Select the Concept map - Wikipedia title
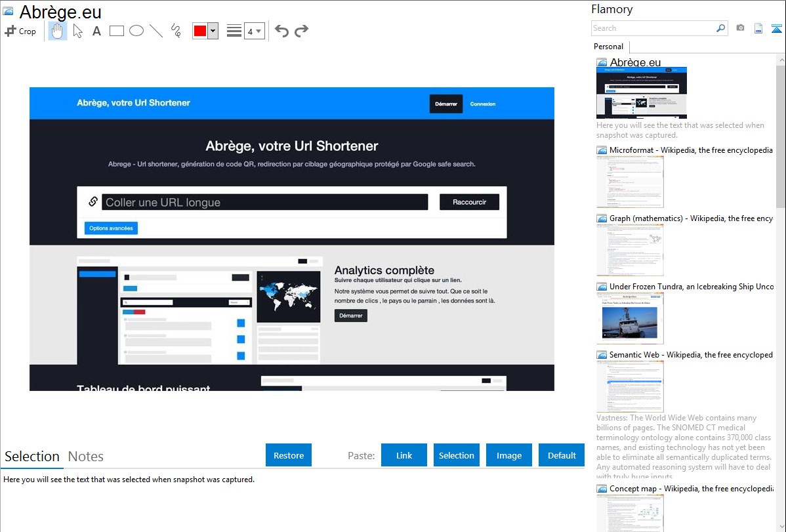 pos(692,488)
